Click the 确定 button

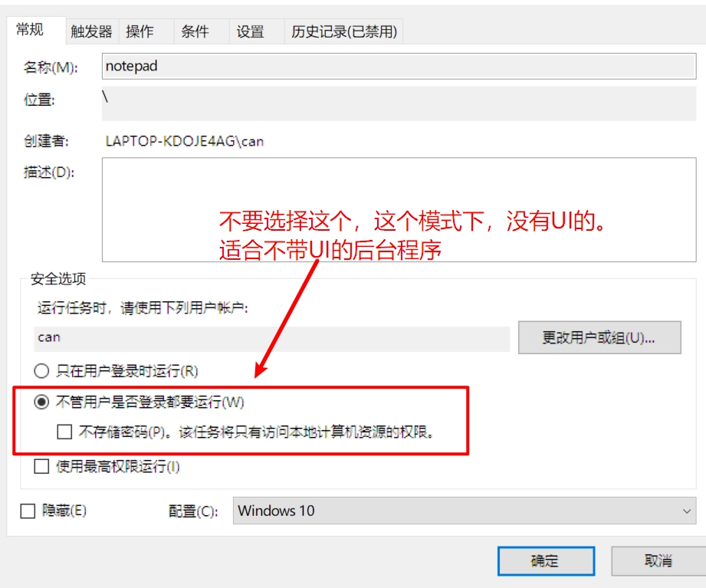546,561
